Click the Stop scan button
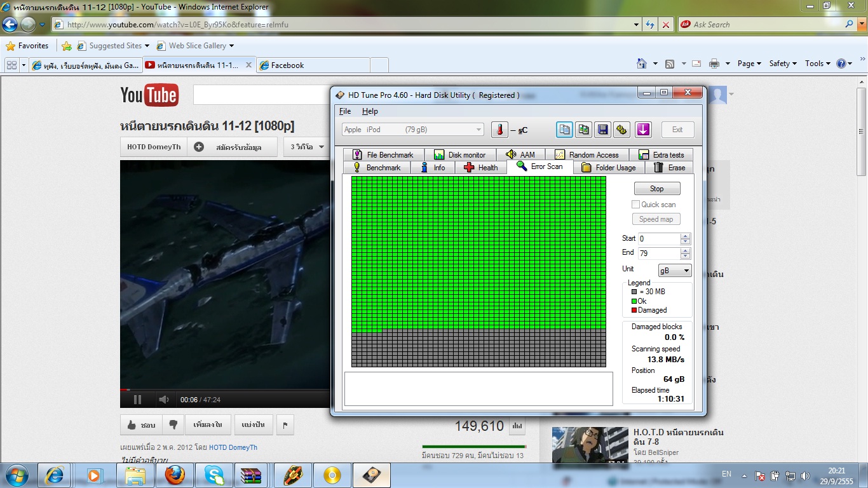 (x=657, y=189)
